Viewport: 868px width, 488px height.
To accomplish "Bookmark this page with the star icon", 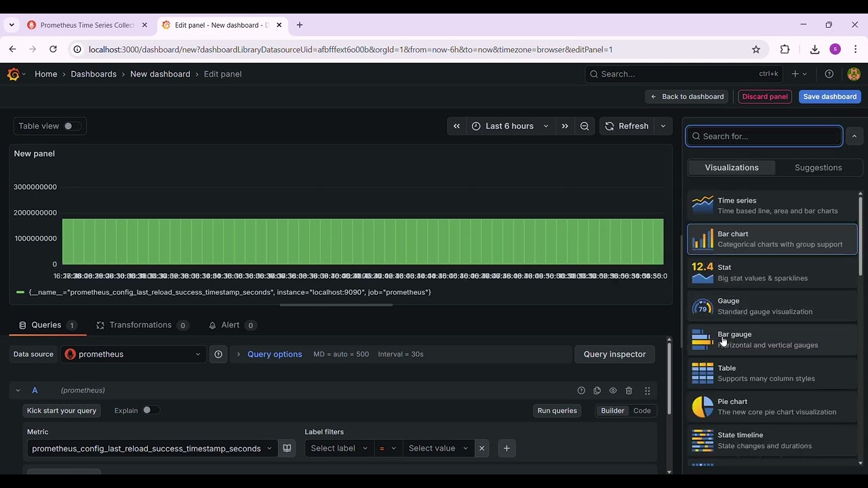I will [756, 49].
